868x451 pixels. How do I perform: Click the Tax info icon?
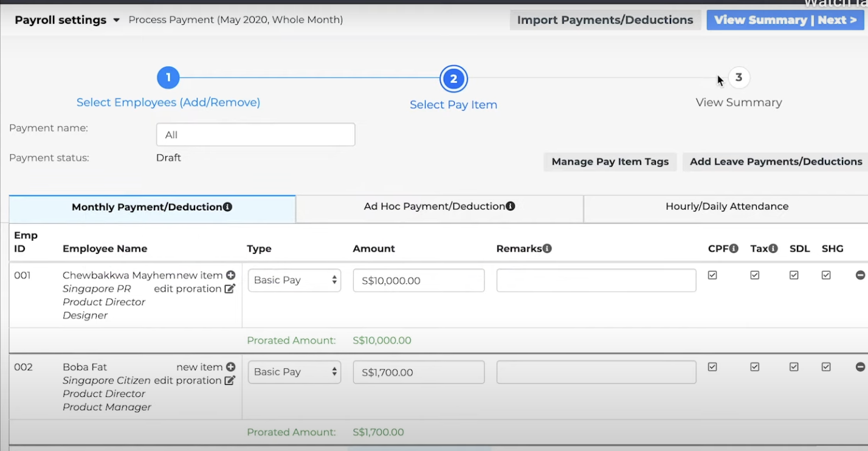point(773,247)
